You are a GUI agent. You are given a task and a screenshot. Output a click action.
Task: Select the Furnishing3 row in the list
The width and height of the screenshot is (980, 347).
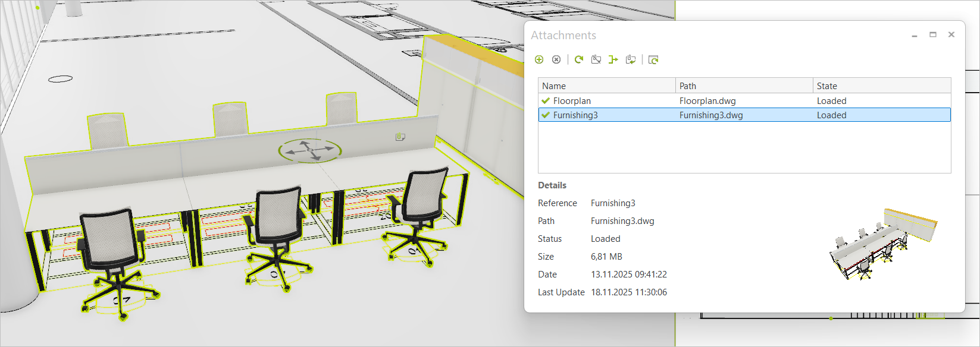tap(744, 115)
